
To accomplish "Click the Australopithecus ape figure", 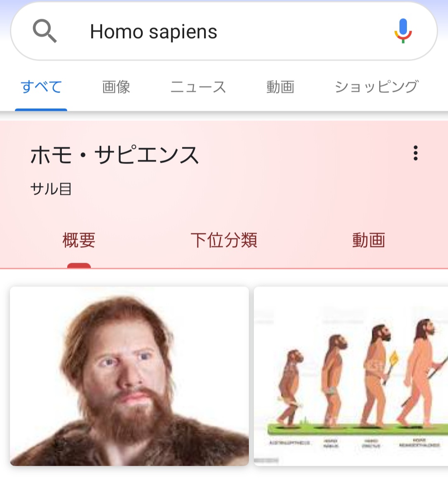I will point(290,387).
